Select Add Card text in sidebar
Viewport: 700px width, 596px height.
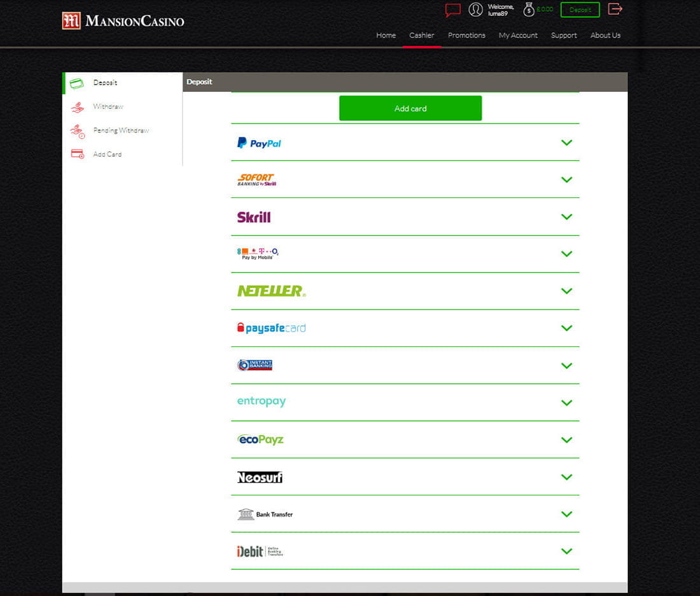click(x=107, y=154)
